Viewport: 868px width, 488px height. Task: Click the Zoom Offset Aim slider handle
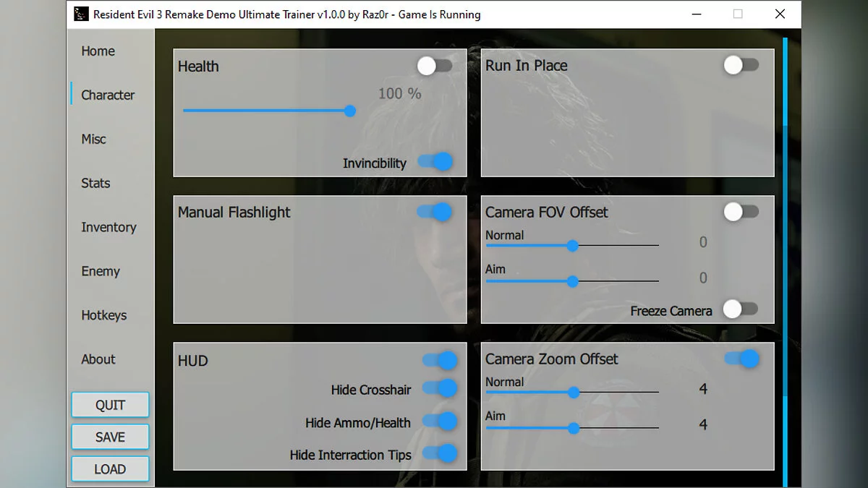574,428
